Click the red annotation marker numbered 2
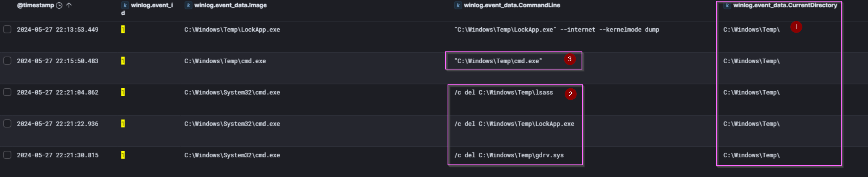The width and height of the screenshot is (868, 177). click(x=571, y=94)
